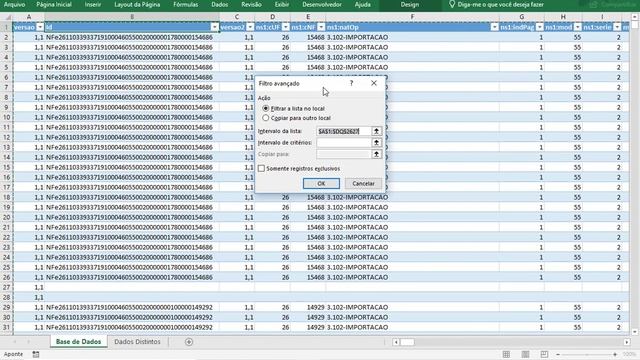Switch to the Página Inicial ribbon tab
The image size is (640, 360).
[54, 4]
